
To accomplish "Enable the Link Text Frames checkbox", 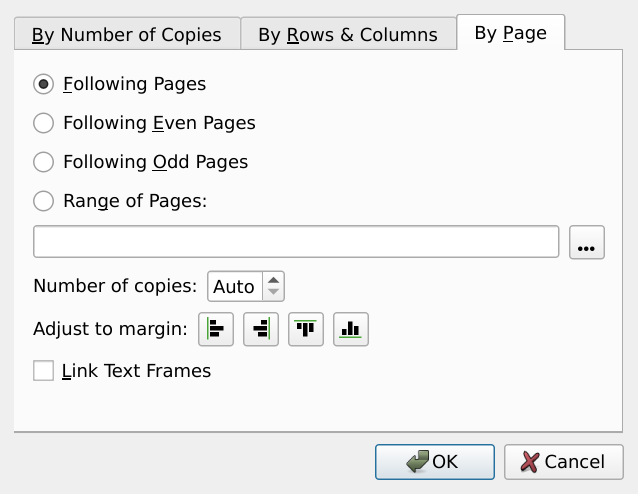I will click(x=43, y=371).
